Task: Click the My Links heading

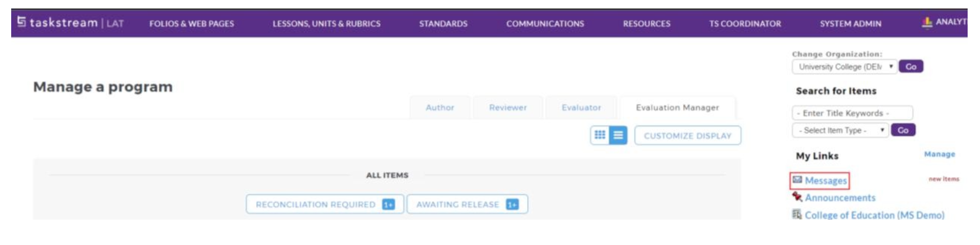Action: click(x=817, y=155)
